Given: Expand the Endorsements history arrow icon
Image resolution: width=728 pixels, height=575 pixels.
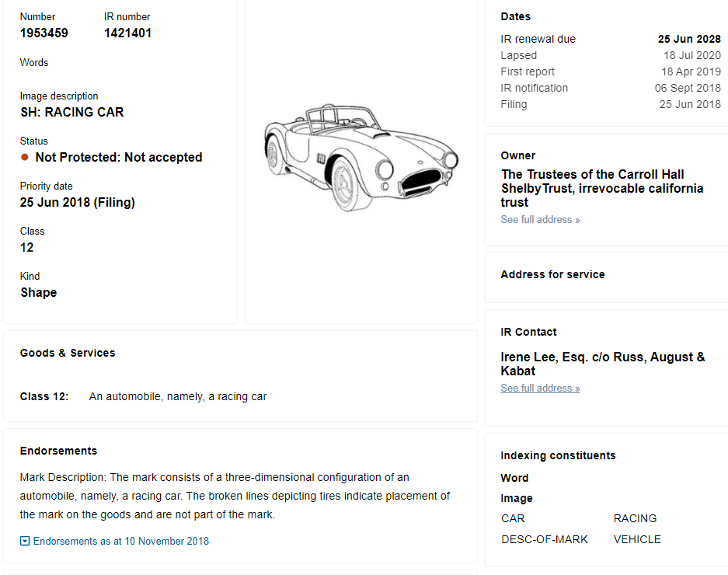Looking at the screenshot, I should pos(25,541).
